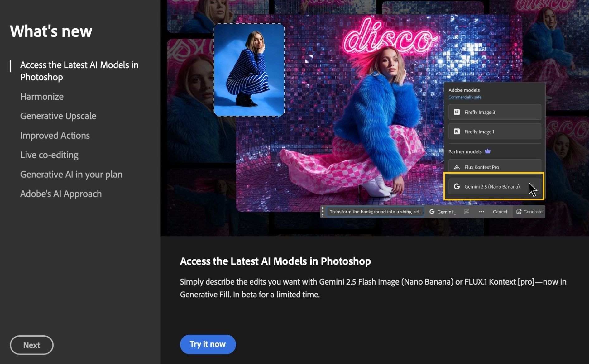Click the drag handle of the prompt bar

323,212
